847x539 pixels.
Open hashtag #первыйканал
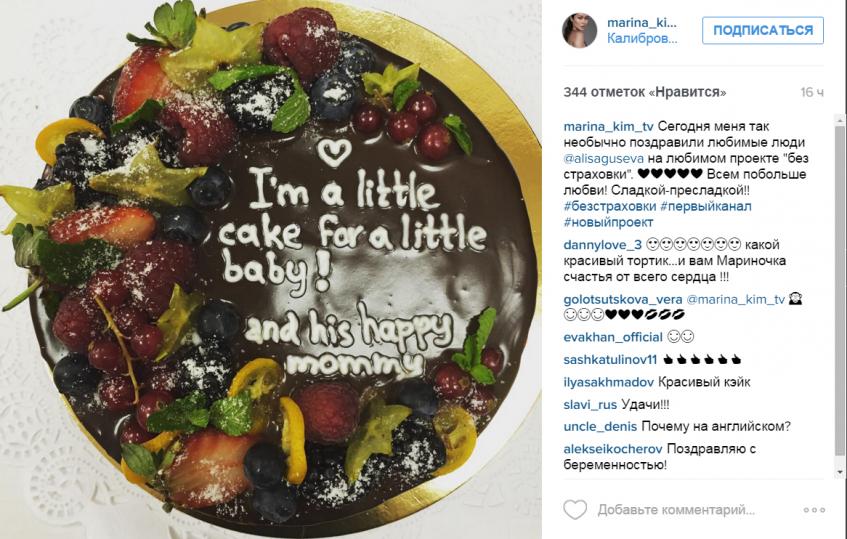pos(705,206)
